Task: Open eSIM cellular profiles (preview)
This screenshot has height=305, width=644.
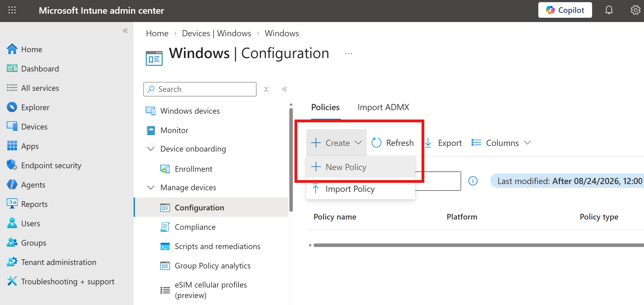Action: coord(211,290)
